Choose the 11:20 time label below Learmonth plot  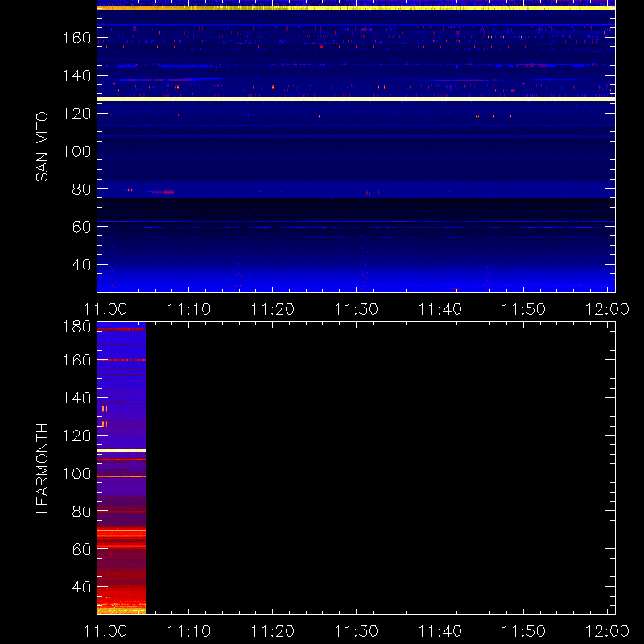point(273,631)
